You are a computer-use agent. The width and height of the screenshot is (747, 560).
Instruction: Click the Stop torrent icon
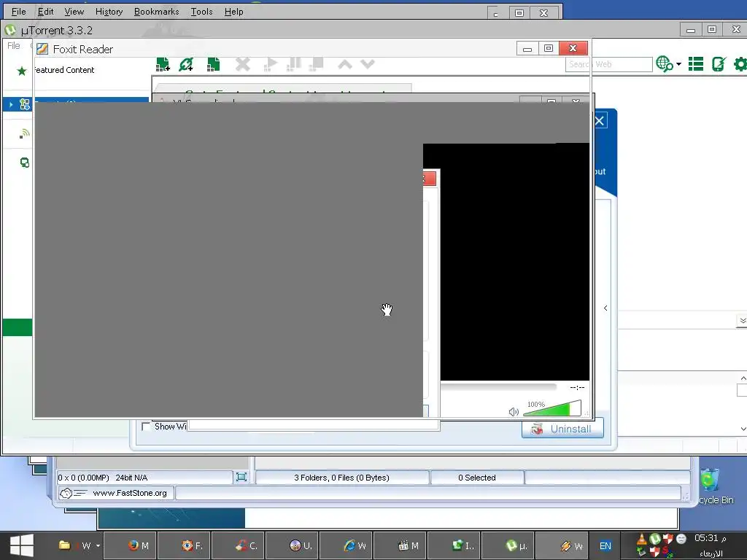[x=317, y=64]
